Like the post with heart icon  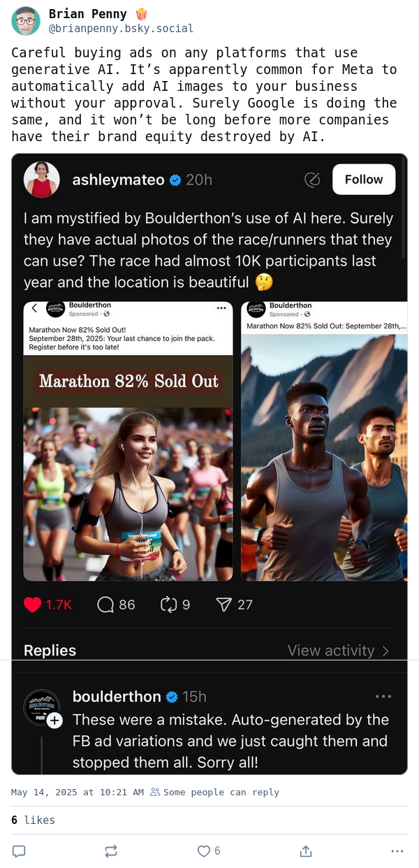[x=203, y=851]
